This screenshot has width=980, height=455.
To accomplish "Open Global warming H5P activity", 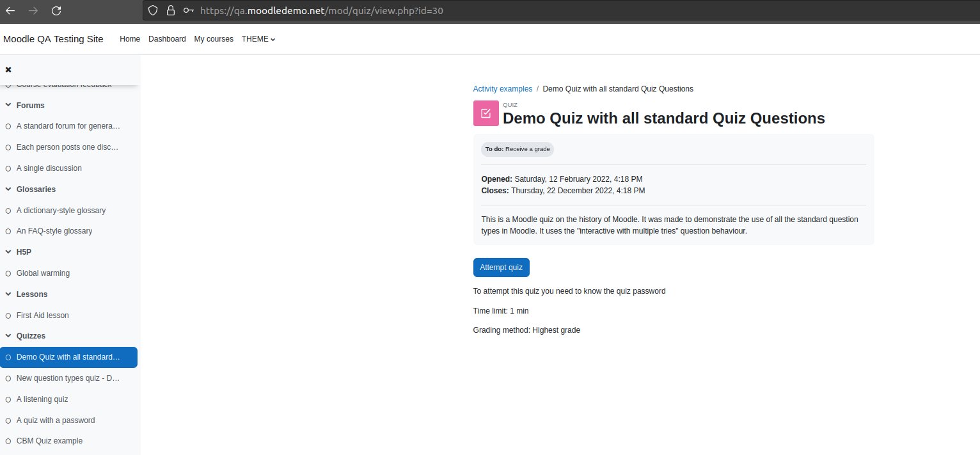I will point(43,273).
